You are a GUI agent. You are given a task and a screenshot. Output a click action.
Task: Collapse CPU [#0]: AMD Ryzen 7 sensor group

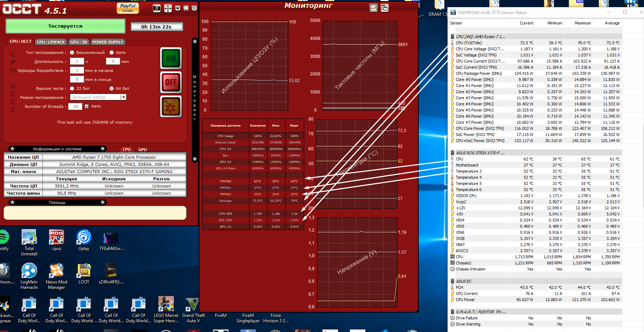(x=452, y=37)
